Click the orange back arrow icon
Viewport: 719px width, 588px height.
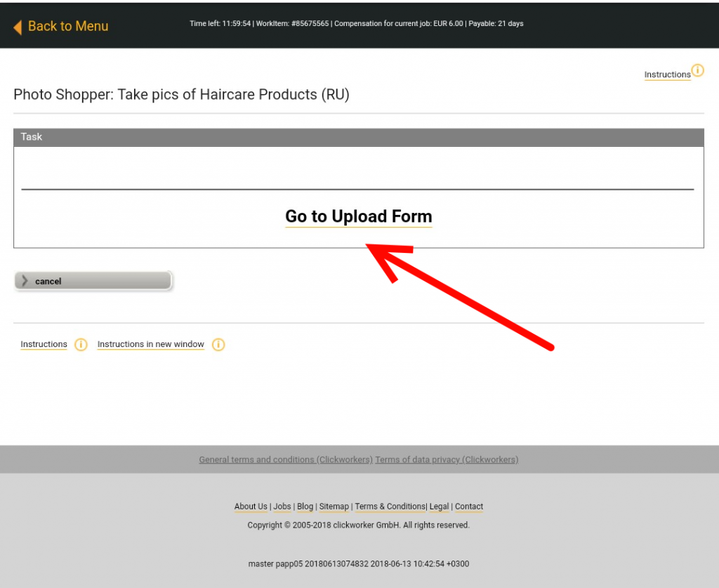pos(18,27)
